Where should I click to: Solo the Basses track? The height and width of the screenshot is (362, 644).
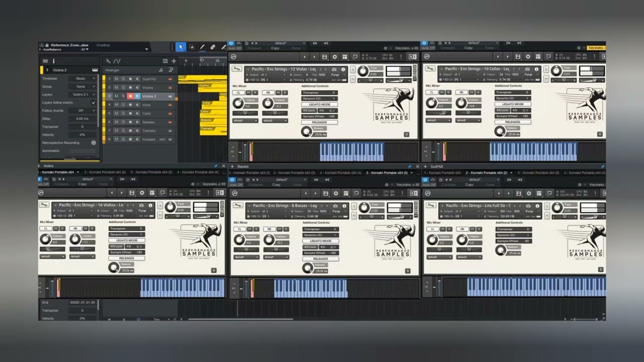pos(123,122)
